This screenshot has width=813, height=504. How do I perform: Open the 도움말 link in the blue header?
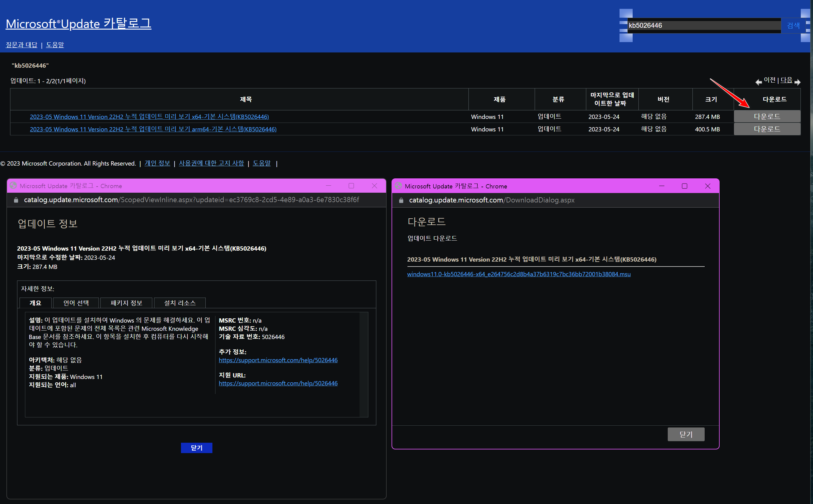[55, 45]
